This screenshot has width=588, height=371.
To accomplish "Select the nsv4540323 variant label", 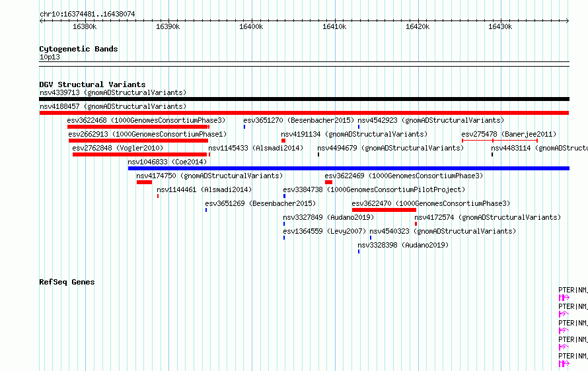I will pos(443,231).
